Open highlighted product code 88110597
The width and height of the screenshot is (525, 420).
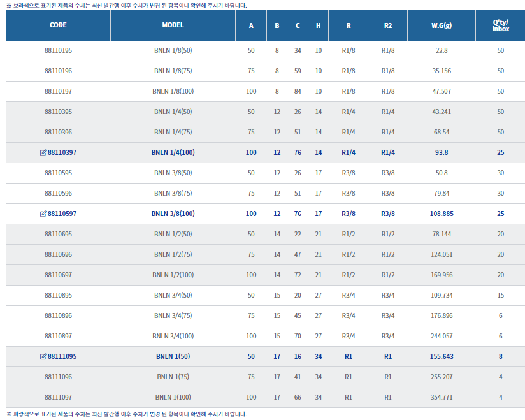62,214
